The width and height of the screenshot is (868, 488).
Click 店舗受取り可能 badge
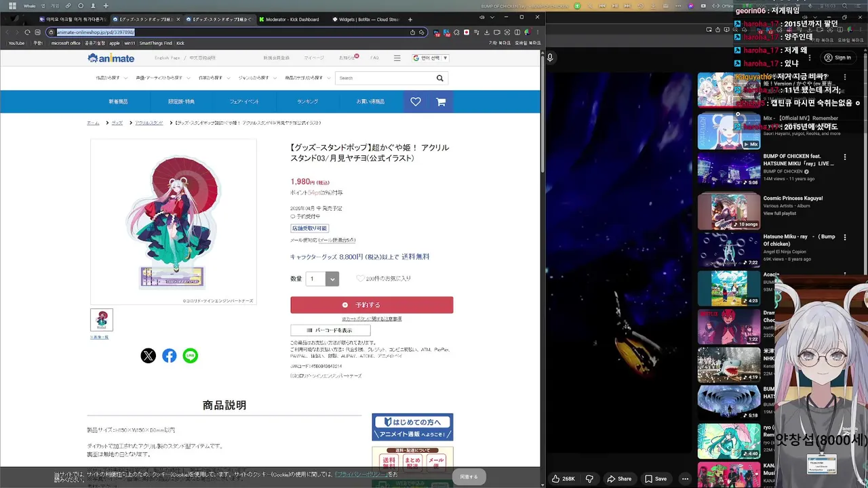[x=310, y=228]
